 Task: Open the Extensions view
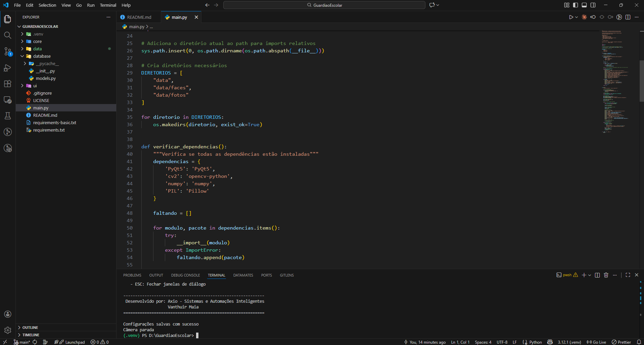coord(7,84)
